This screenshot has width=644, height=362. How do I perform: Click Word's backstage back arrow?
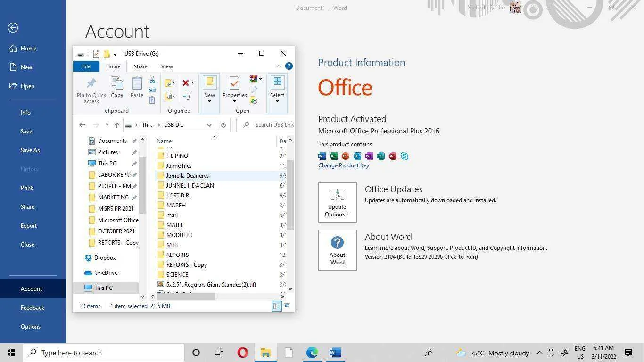coord(13,28)
